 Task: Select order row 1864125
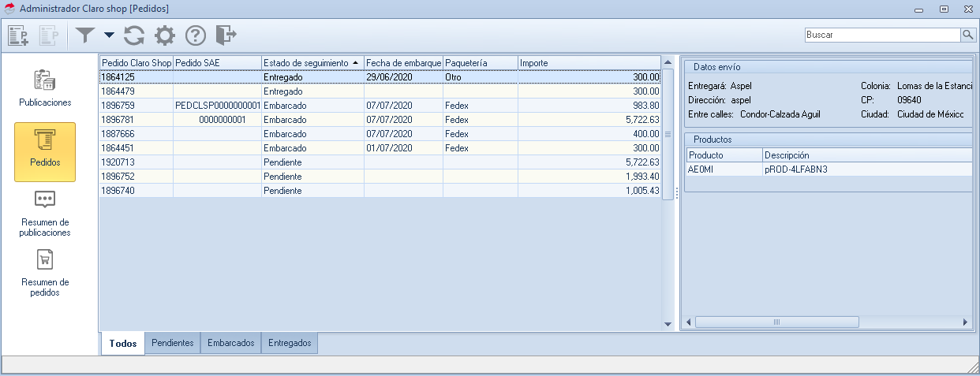[380, 77]
